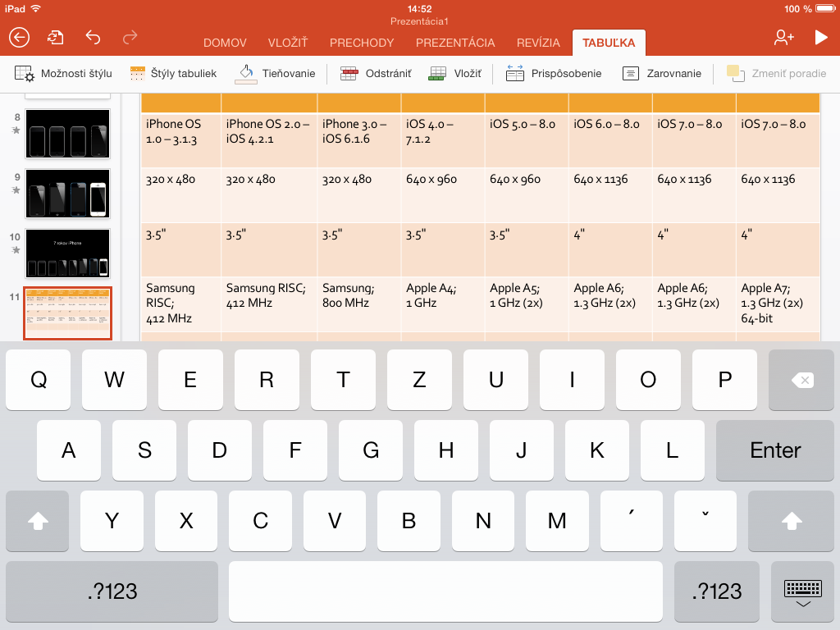The height and width of the screenshot is (630, 840).
Task: Switch to the PRECHODY tab
Action: (x=362, y=43)
